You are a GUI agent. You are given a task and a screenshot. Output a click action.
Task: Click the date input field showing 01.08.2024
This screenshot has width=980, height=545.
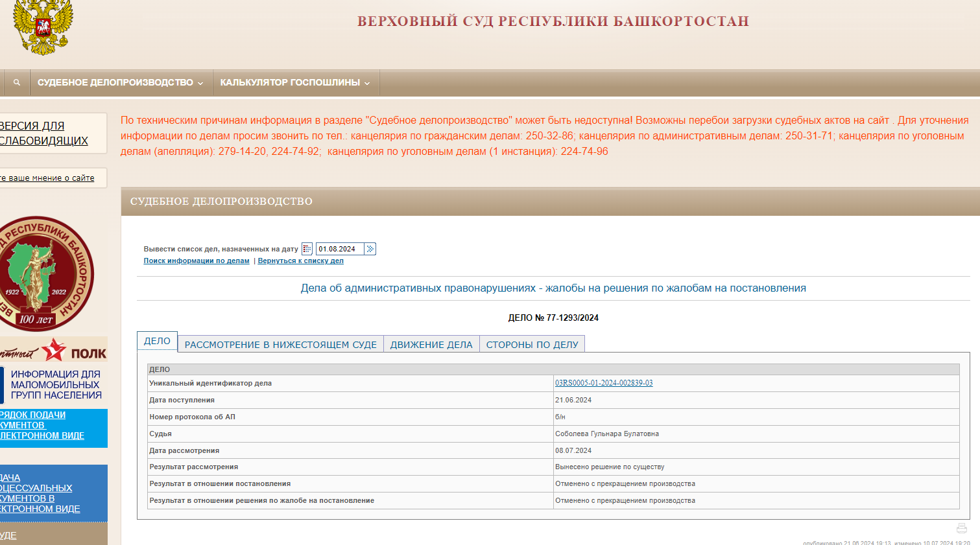tap(339, 249)
